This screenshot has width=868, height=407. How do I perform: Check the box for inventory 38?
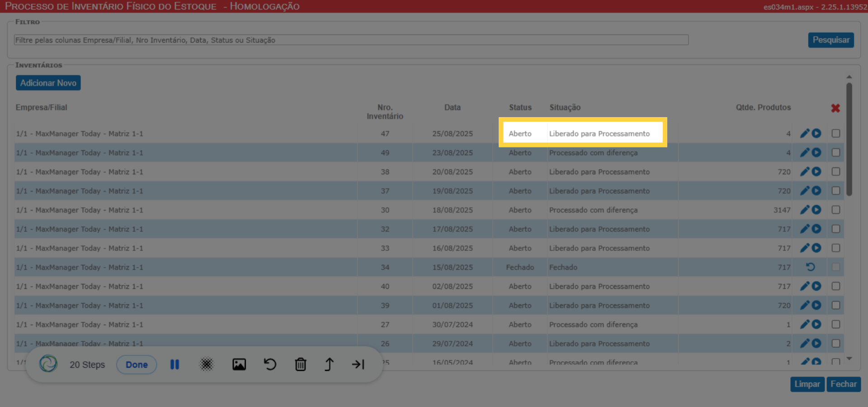point(836,171)
